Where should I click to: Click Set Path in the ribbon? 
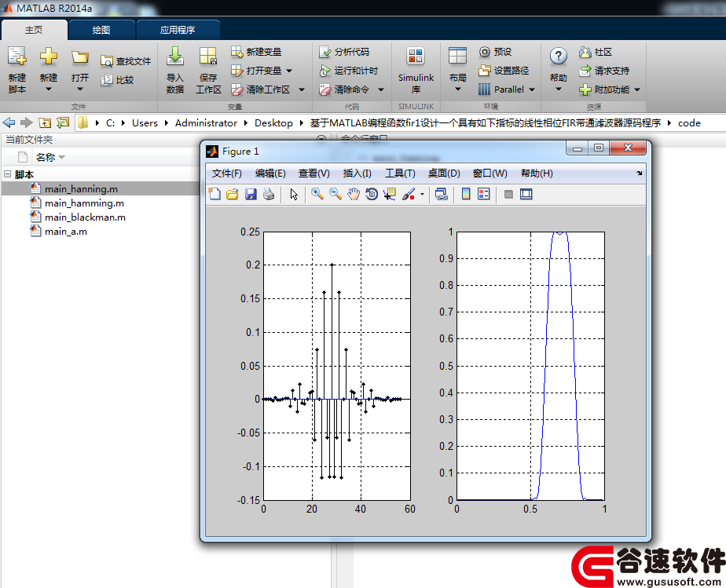click(x=504, y=71)
